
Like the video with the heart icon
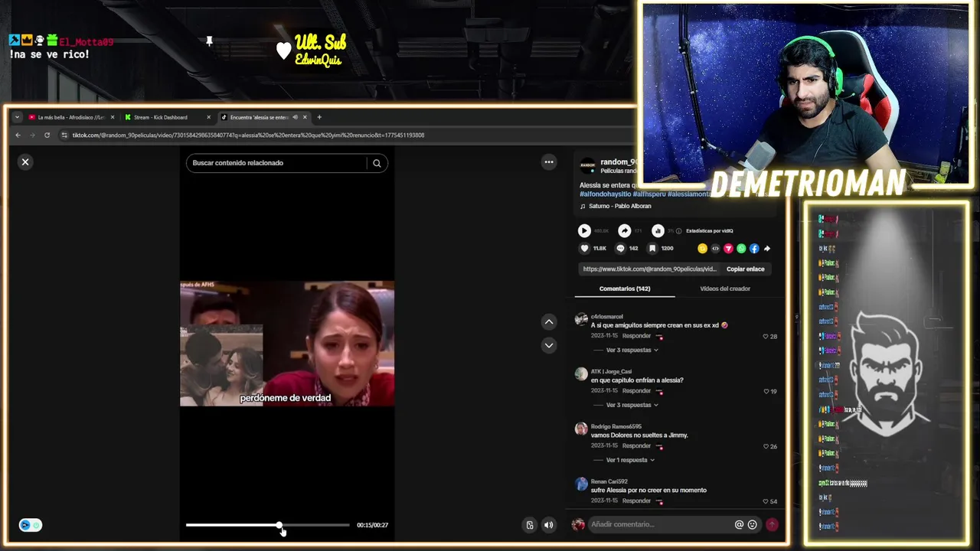click(585, 249)
